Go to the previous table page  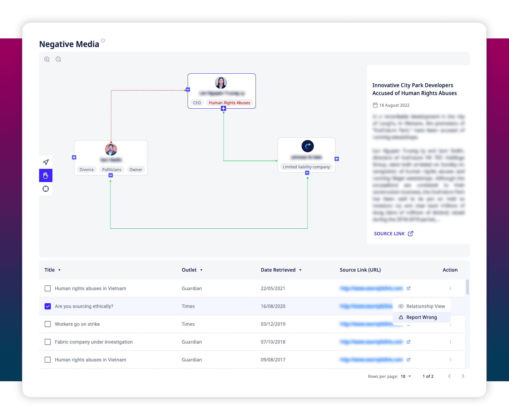(449, 376)
